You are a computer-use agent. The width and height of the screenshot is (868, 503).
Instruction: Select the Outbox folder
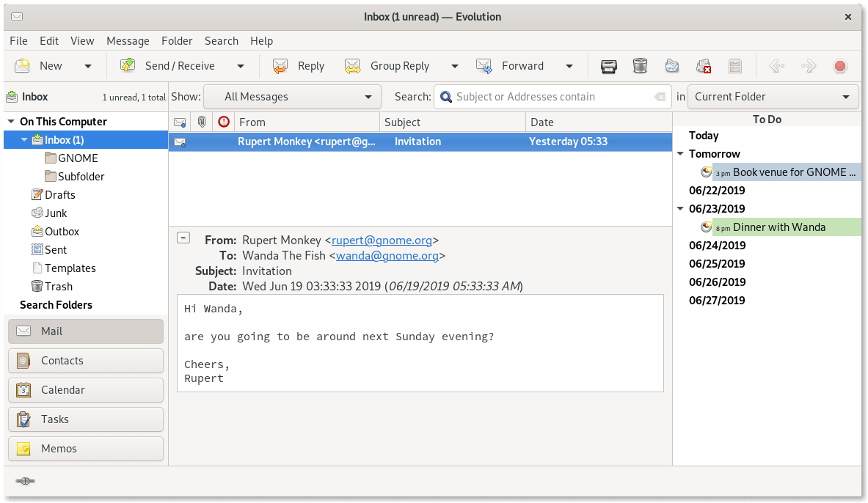62,231
